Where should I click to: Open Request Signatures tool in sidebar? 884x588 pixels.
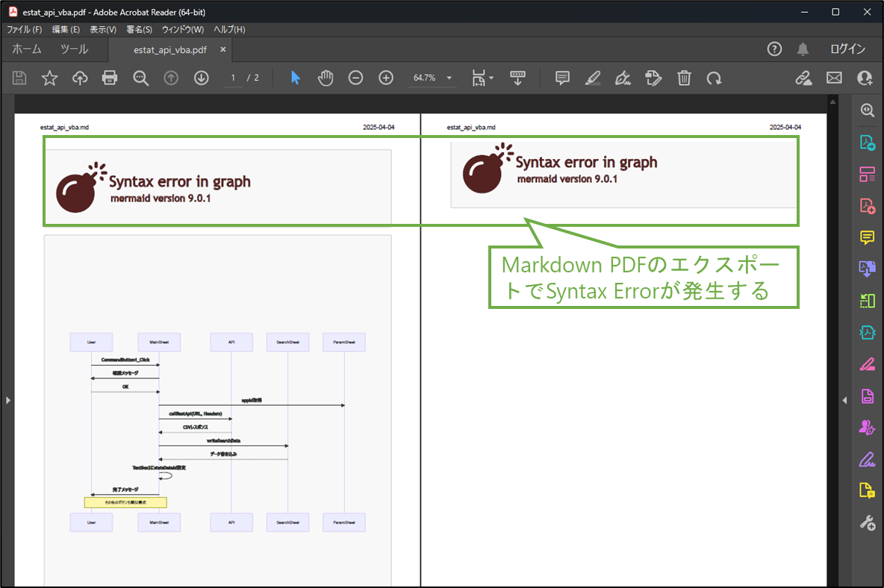(x=868, y=428)
